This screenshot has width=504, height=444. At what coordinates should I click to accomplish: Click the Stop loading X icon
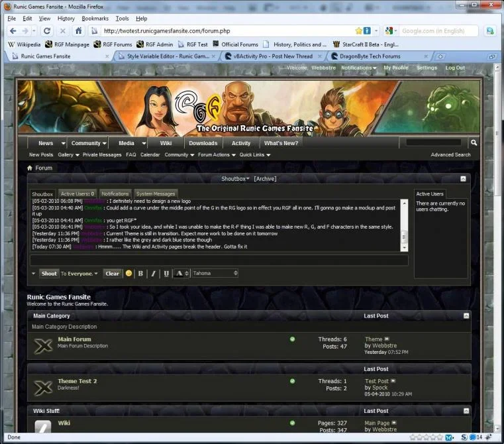63,31
